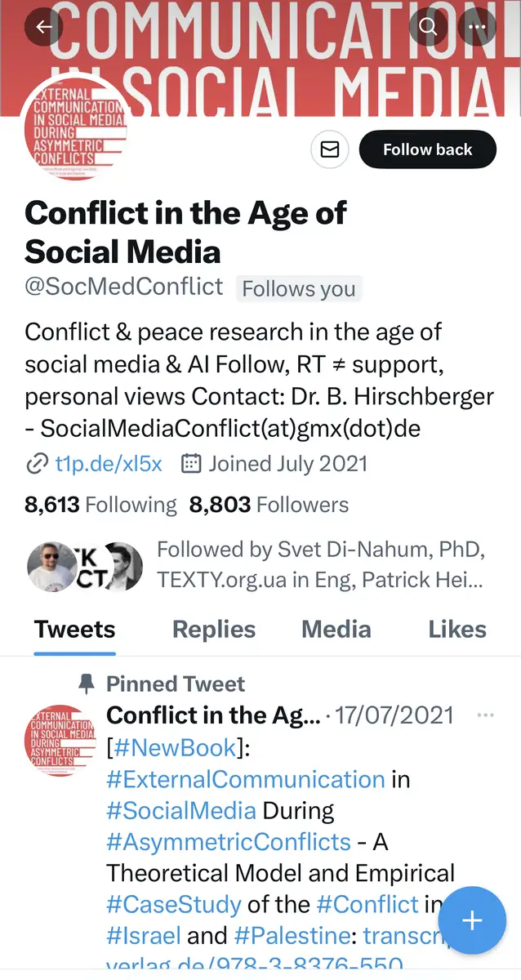View the 8,613 Following list
The width and height of the screenshot is (521, 980).
click(x=100, y=506)
